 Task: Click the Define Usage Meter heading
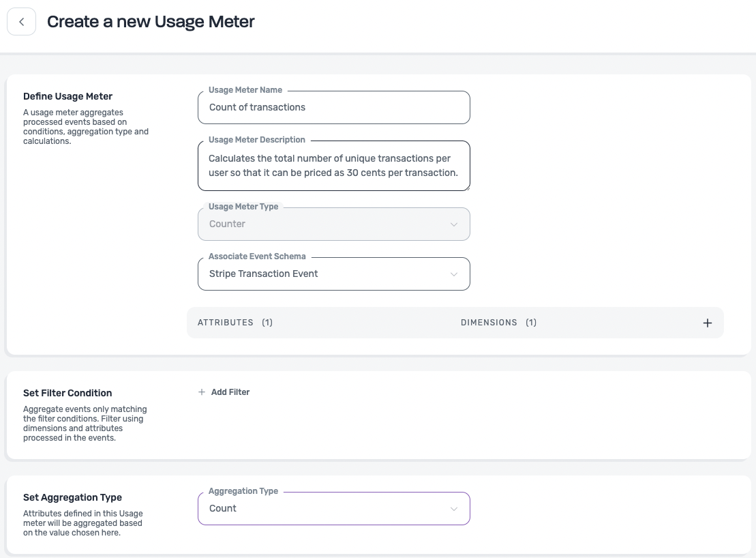(68, 96)
